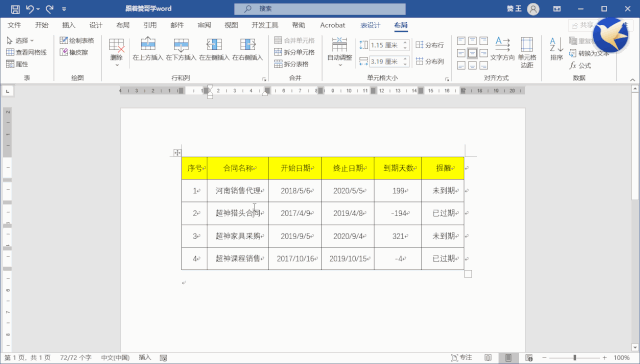Switch to the 邮件 tab
640x364 pixels.
[x=177, y=25]
